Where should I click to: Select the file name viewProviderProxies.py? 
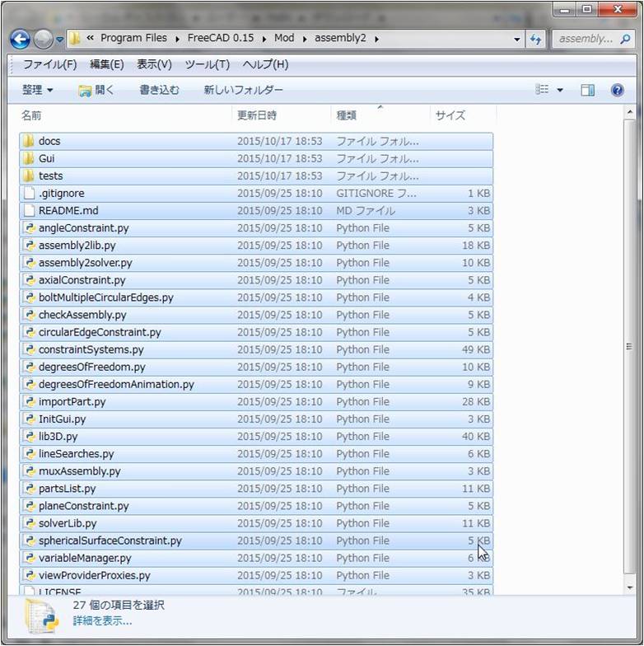[94, 575]
